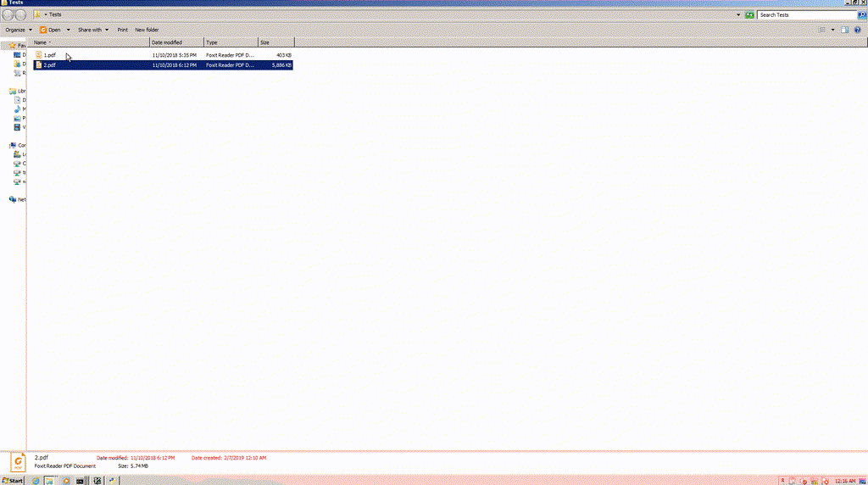The image size is (868, 485).
Task: Sort by the Type column header
Action: tap(231, 42)
